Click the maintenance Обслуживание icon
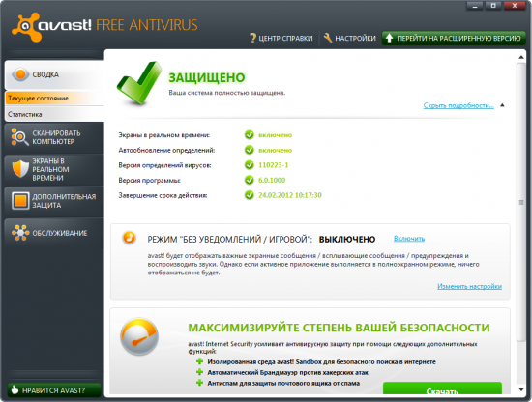532x402 pixels. tap(20, 233)
